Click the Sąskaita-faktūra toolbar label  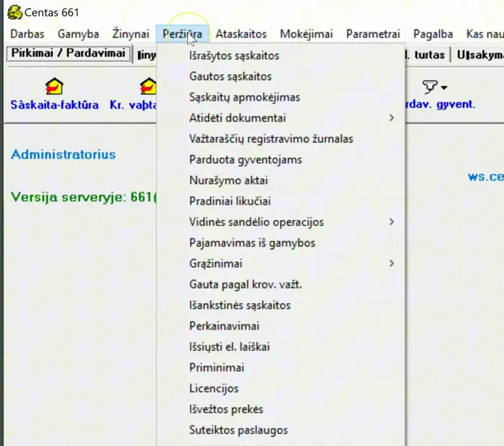point(54,105)
